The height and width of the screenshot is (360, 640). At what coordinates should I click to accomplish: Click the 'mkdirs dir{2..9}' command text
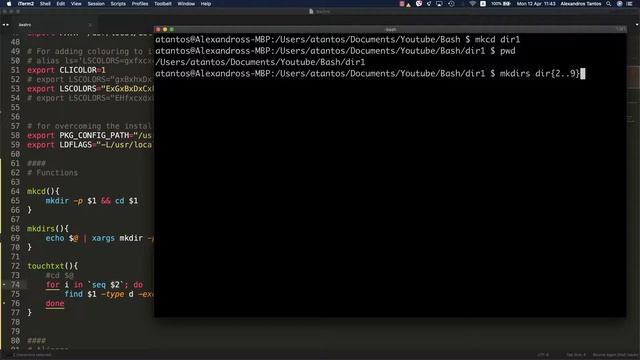540,74
